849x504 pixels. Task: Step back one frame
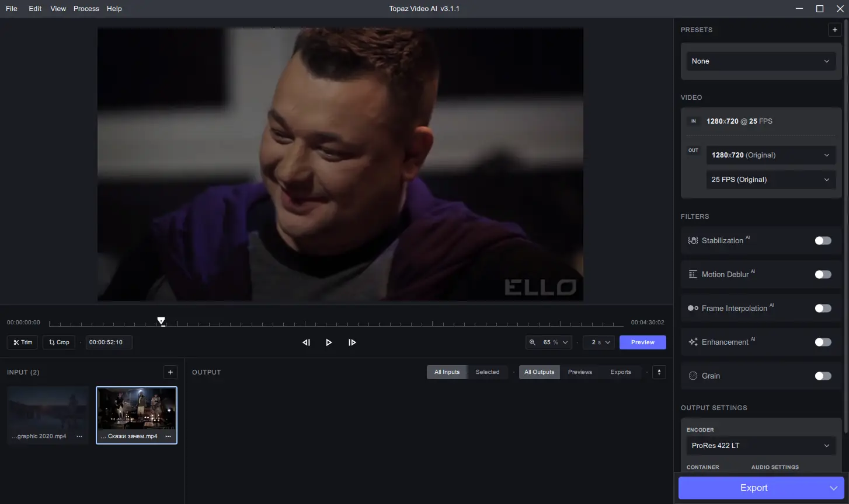pos(306,342)
